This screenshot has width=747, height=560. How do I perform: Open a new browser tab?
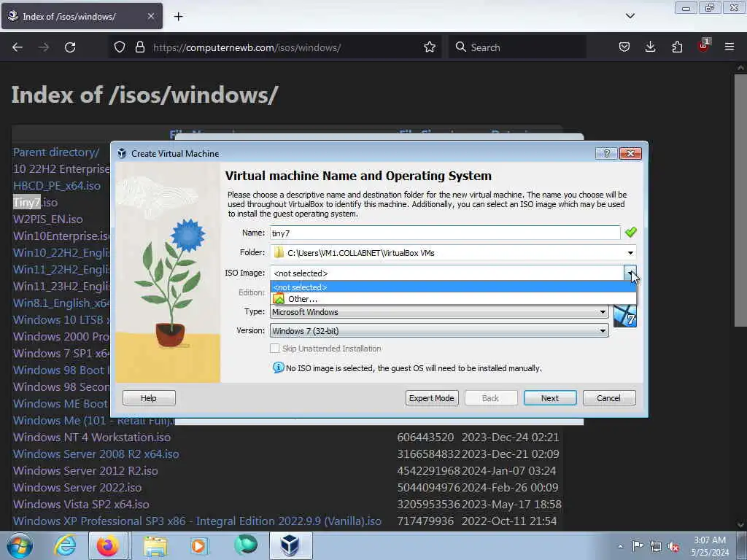click(x=178, y=17)
